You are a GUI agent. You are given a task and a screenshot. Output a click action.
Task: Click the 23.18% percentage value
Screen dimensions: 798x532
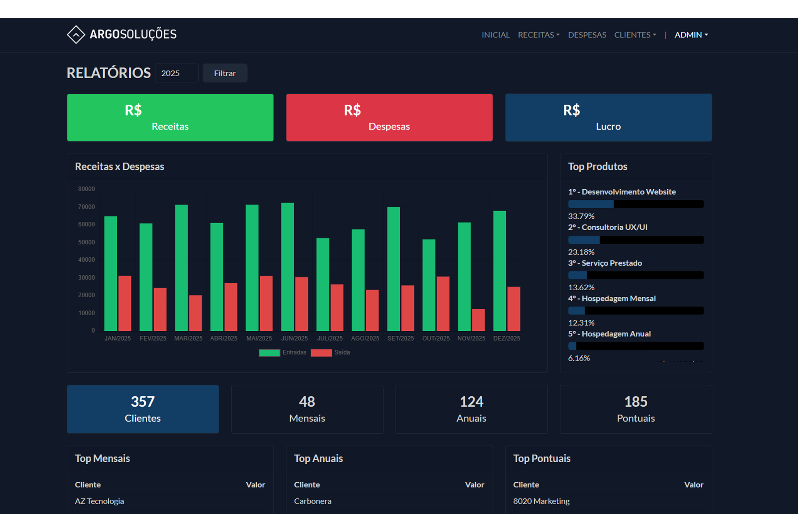click(581, 252)
